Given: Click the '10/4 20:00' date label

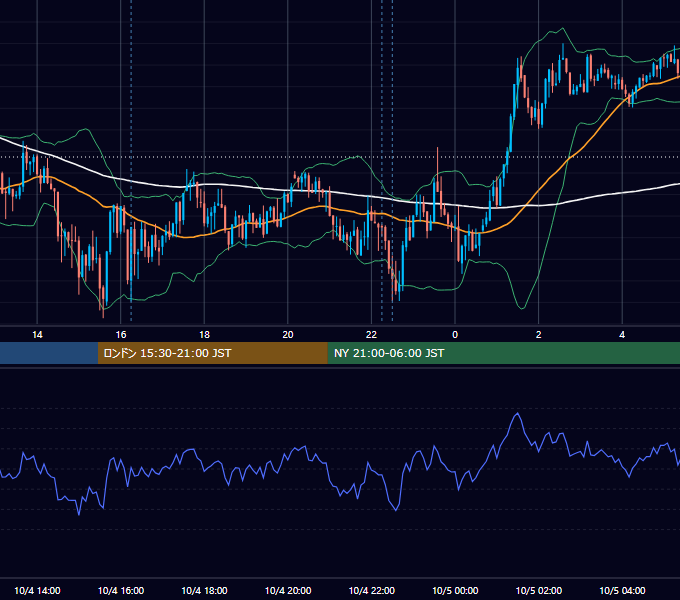Looking at the screenshot, I should 288,590.
